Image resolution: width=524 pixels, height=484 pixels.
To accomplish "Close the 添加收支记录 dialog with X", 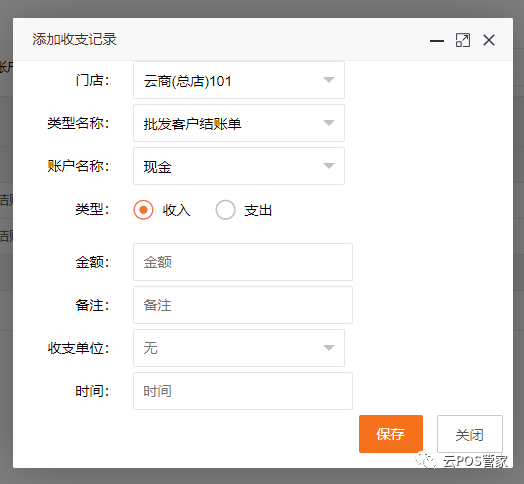I will click(489, 40).
